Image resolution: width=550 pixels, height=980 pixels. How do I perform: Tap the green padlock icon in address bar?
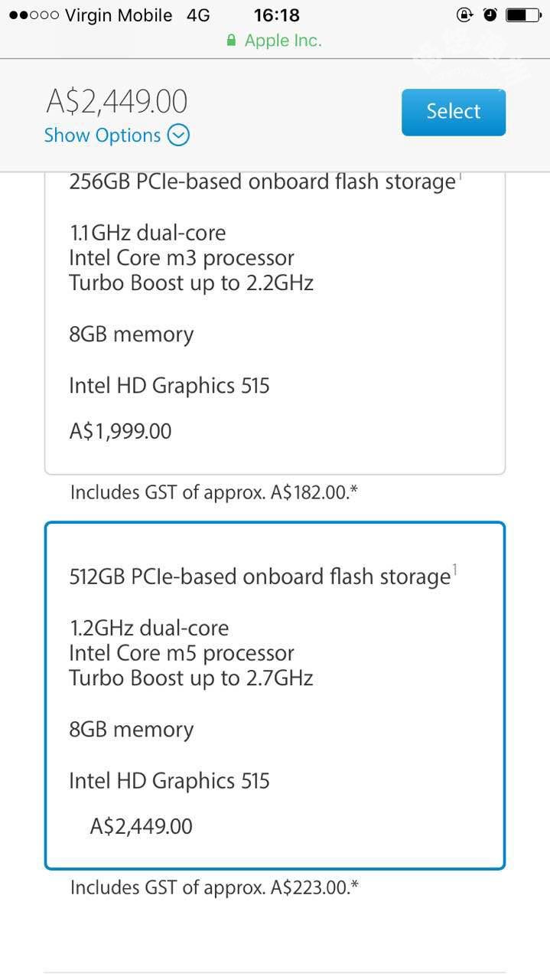click(x=231, y=41)
